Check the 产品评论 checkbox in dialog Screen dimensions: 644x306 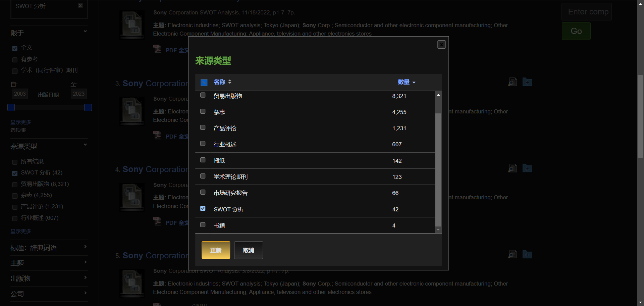[x=203, y=127]
